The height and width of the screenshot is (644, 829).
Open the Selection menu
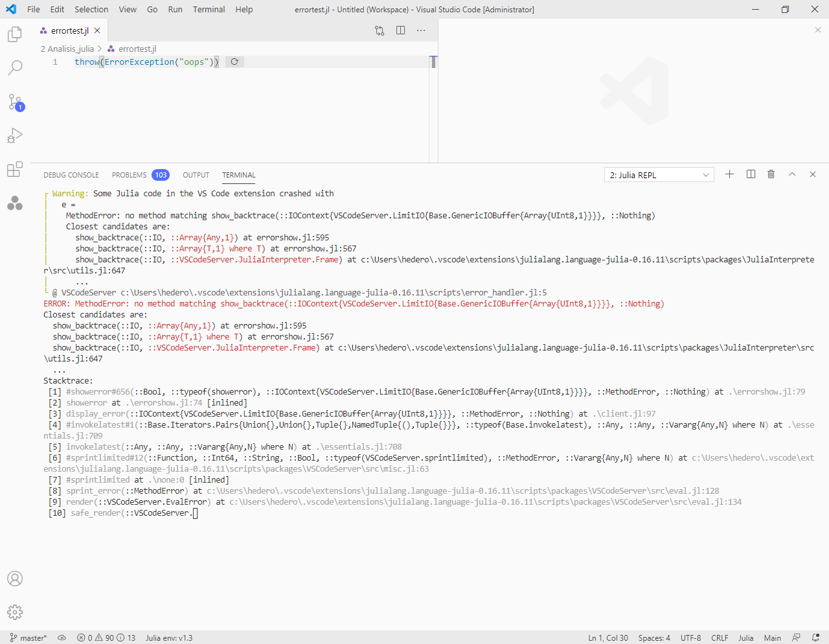[x=91, y=9]
